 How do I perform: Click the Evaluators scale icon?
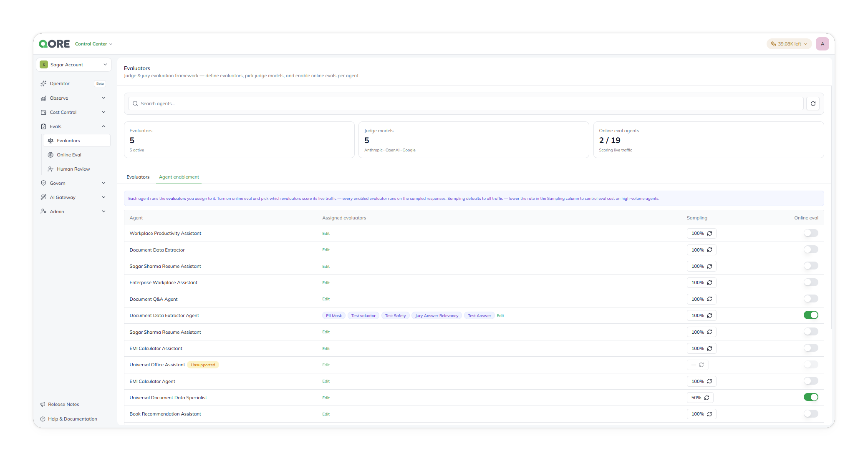pos(50,141)
